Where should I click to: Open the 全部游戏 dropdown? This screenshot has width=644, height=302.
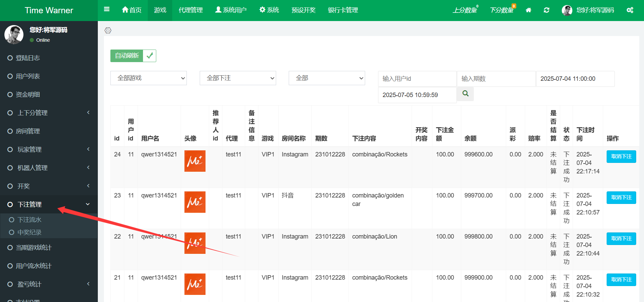(x=148, y=78)
